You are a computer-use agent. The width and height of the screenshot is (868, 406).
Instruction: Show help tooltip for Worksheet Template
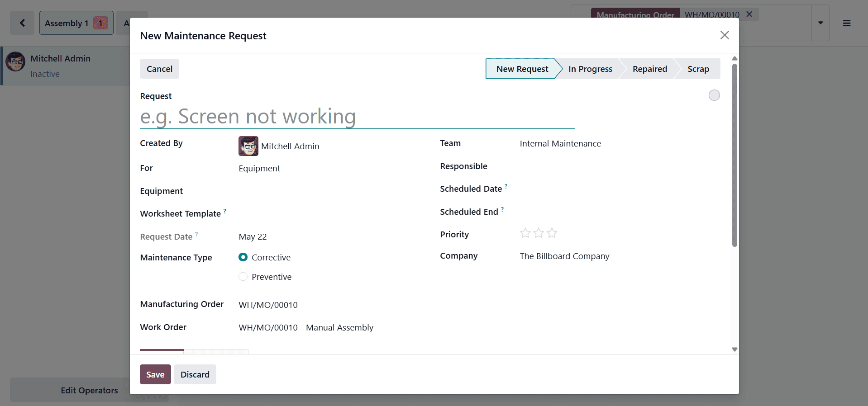pyautogui.click(x=225, y=211)
